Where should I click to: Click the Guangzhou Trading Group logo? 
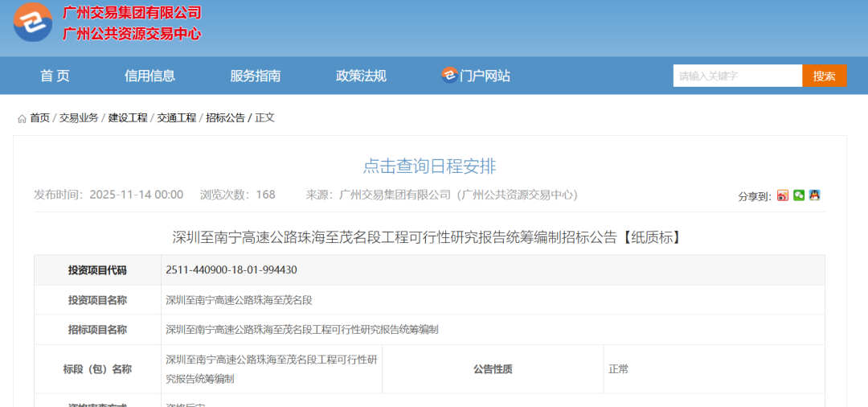(x=32, y=23)
